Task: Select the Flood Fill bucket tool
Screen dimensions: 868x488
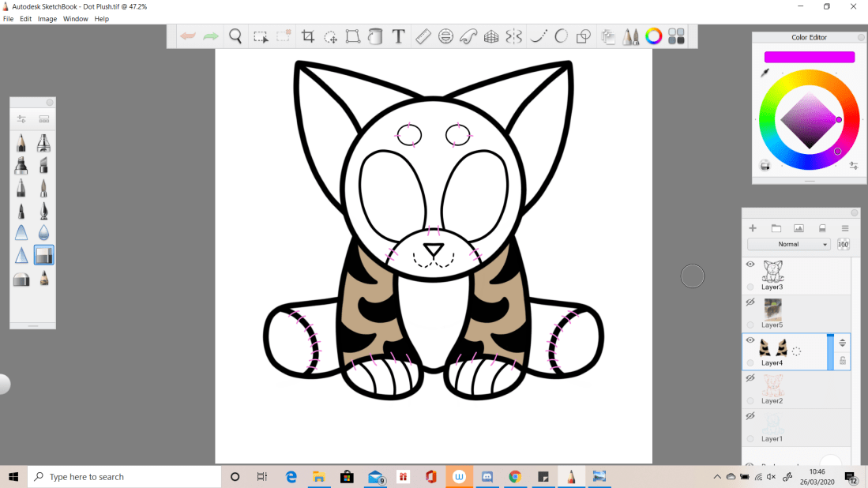Action: click(376, 36)
